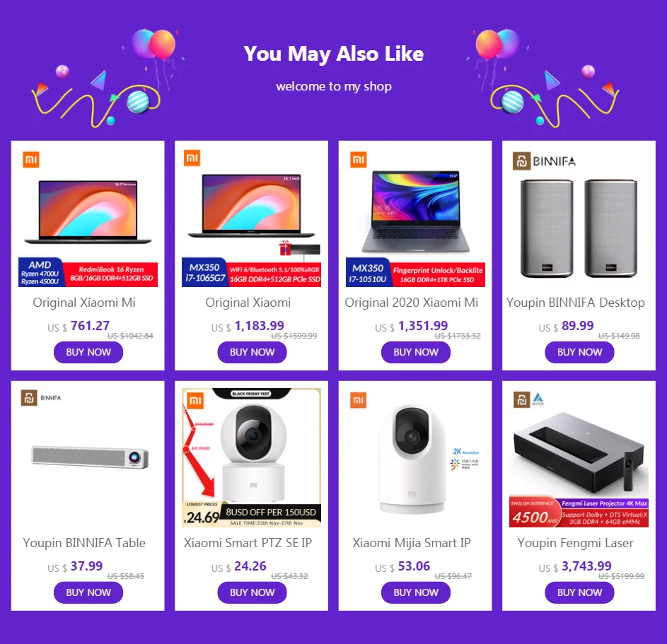Image resolution: width=667 pixels, height=644 pixels.
Task: Buy the Original Xiaomi Mi laptop at 761.27
Action: click(88, 352)
